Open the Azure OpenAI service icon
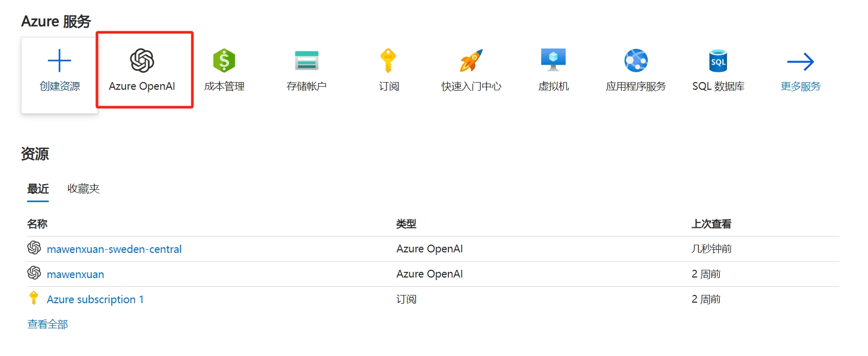The height and width of the screenshot is (356, 868). pos(142,61)
